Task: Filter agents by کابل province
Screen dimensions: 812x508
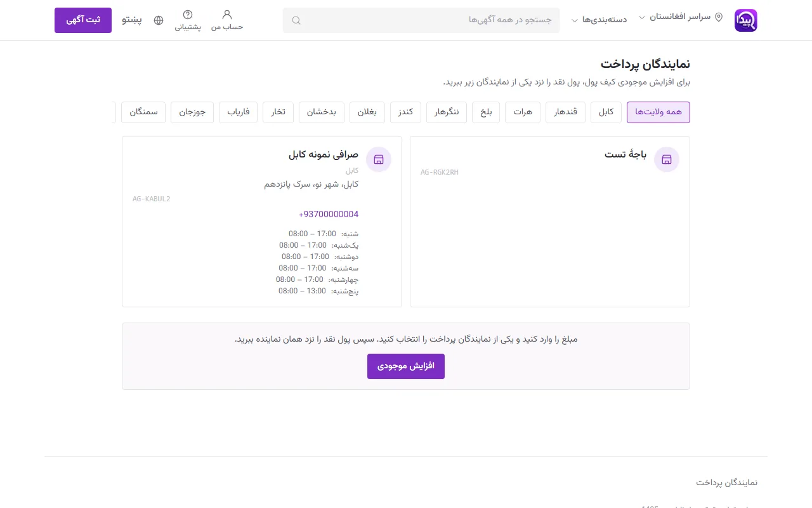Action: (606, 112)
